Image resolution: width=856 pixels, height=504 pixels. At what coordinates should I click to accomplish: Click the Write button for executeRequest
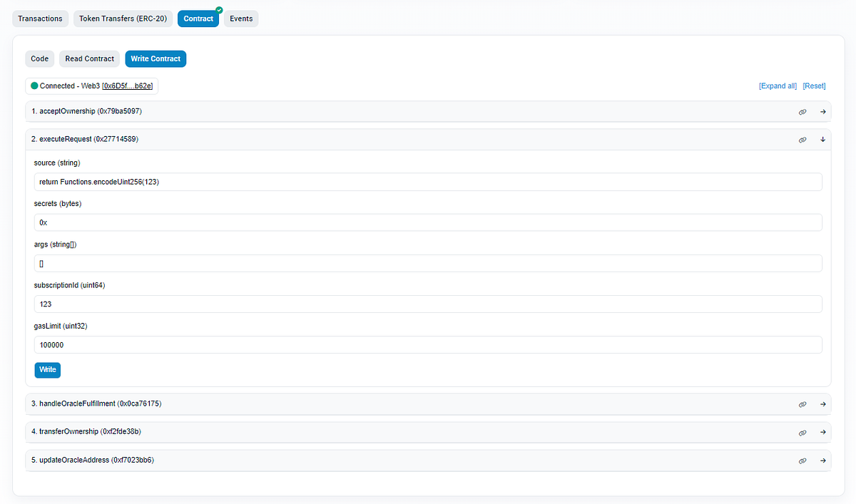(x=47, y=369)
